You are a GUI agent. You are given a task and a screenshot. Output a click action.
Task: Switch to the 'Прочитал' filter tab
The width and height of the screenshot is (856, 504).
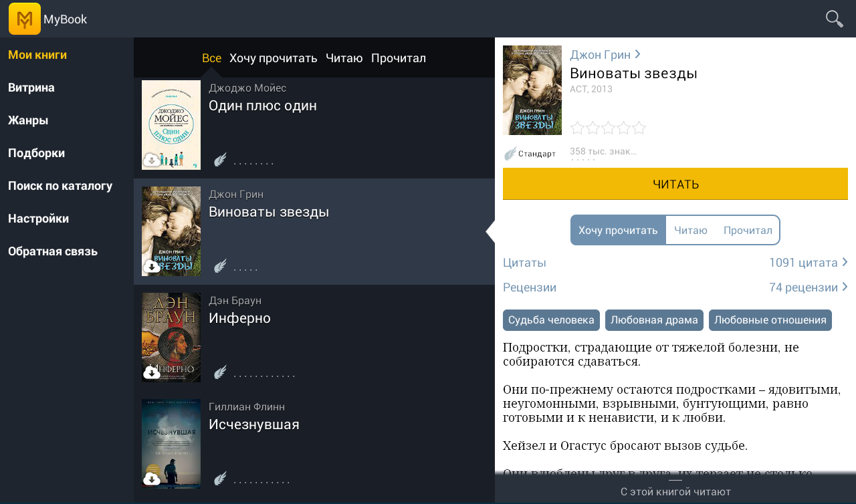(399, 57)
